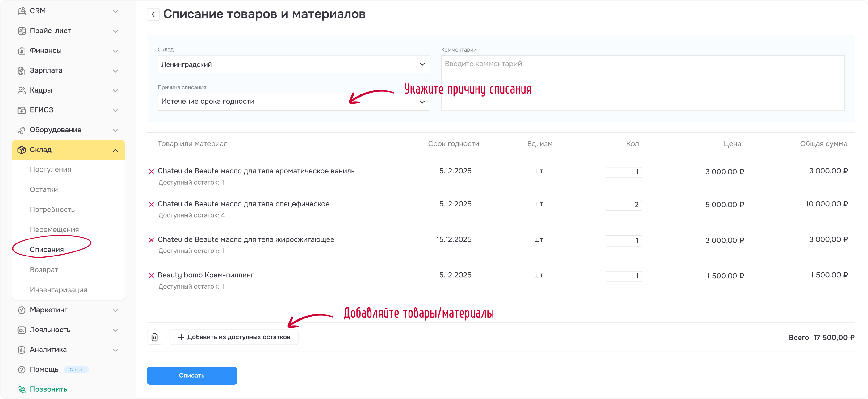
Task: Click the CRM sidebar icon
Action: 22,11
